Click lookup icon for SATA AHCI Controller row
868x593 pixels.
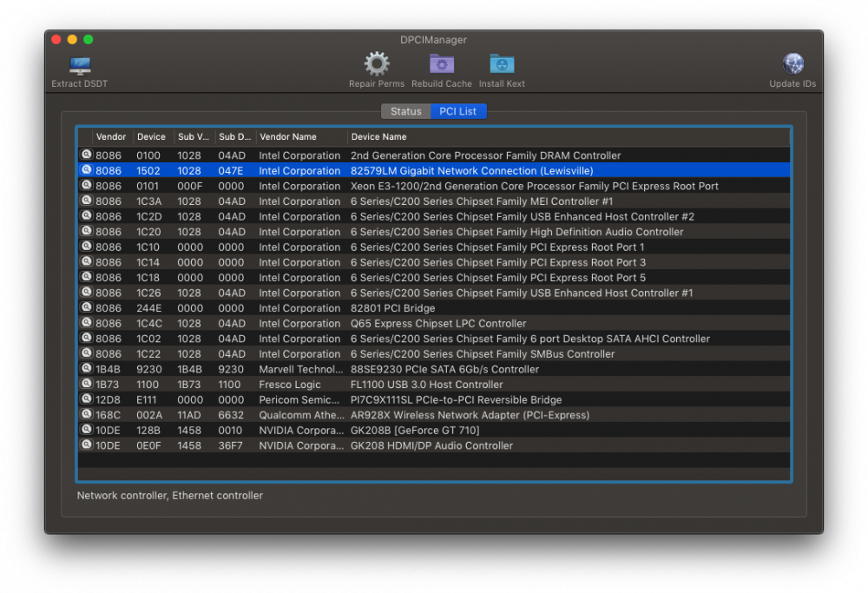pyautogui.click(x=86, y=338)
